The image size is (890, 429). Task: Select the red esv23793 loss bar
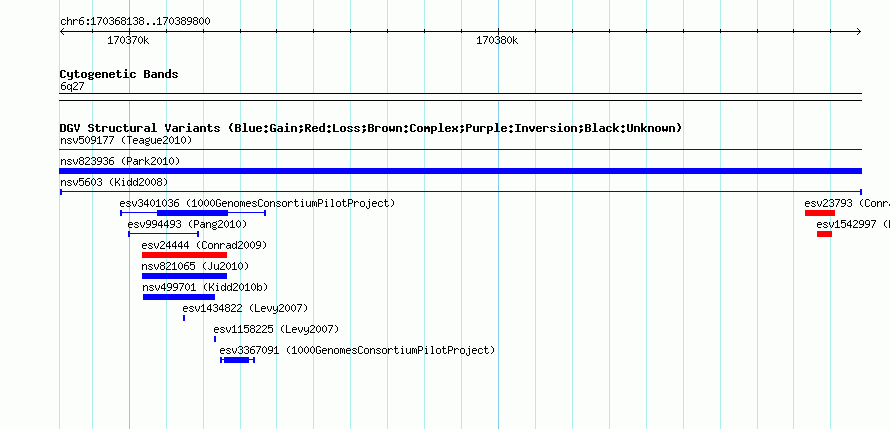coord(820,213)
